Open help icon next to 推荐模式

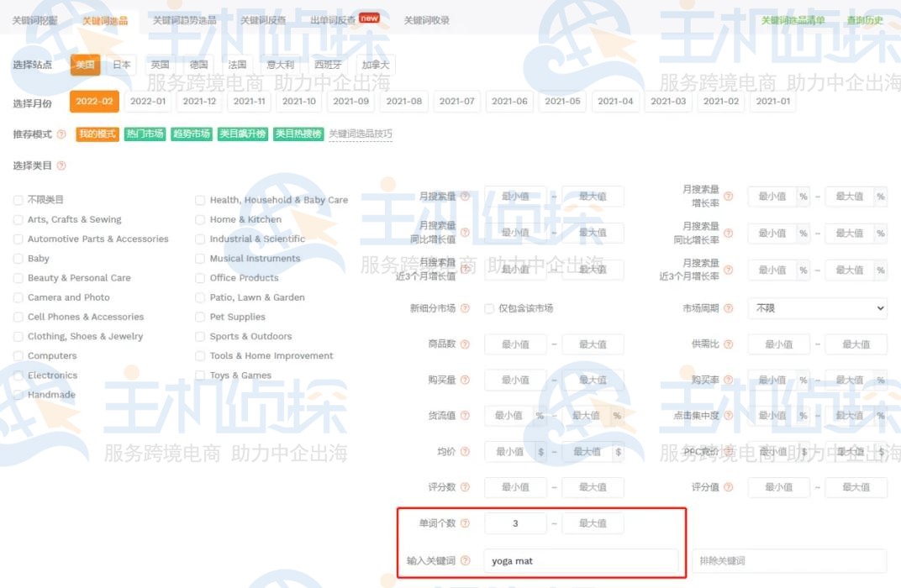coord(61,134)
